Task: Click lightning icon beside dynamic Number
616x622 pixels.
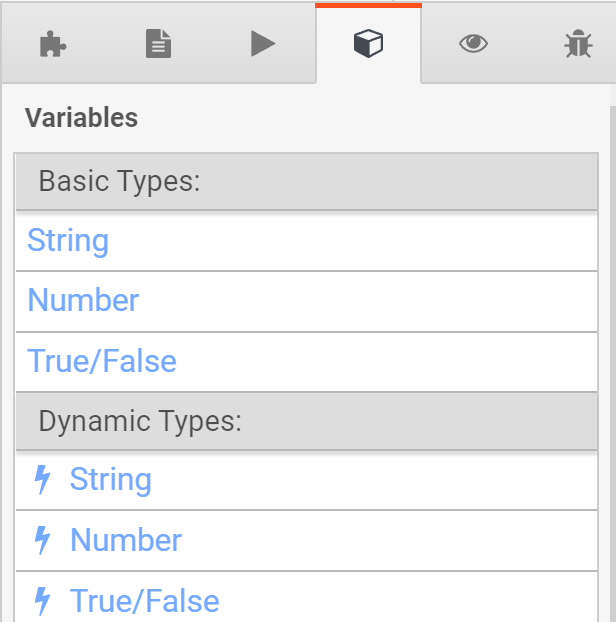Action: (x=42, y=540)
